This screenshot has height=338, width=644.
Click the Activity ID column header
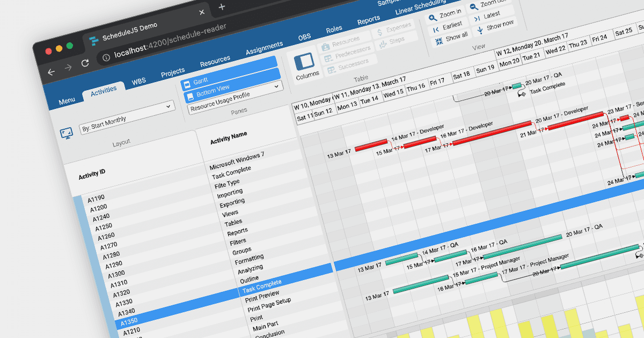(x=92, y=174)
